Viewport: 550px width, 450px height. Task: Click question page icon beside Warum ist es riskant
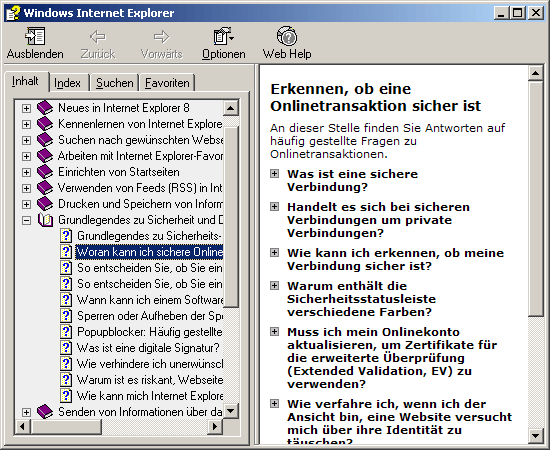click(66, 380)
